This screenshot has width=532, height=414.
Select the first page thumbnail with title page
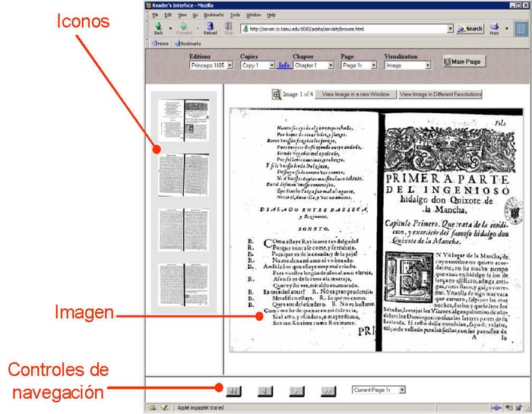pyautogui.click(x=184, y=120)
